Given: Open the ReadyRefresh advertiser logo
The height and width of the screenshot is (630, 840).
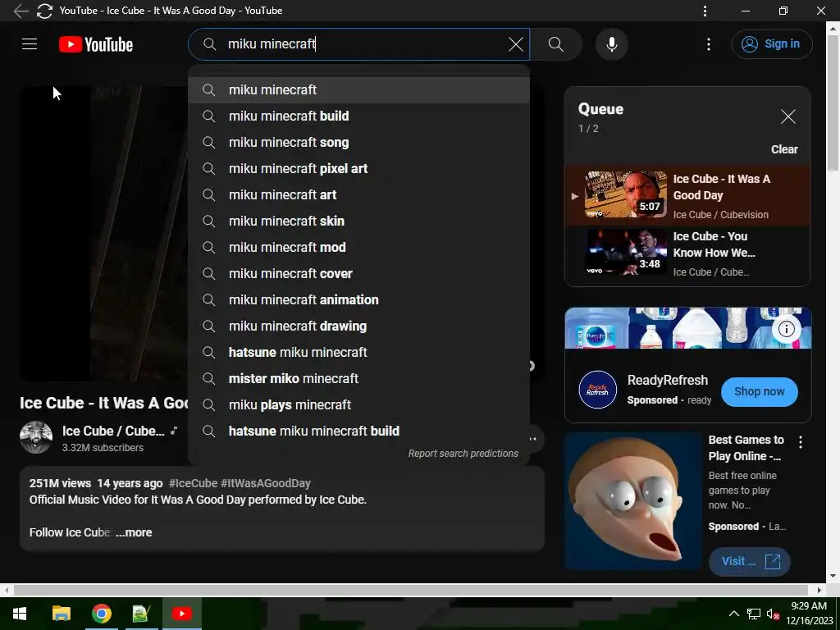Looking at the screenshot, I should (x=597, y=390).
